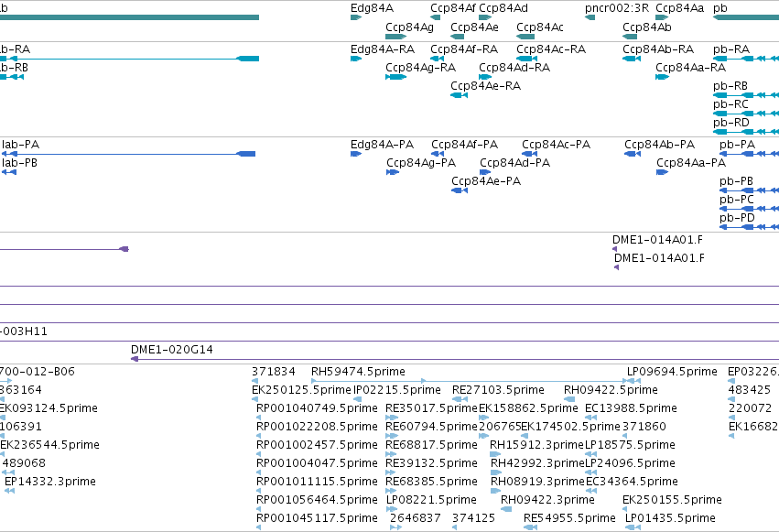Image resolution: width=779 pixels, height=532 pixels.
Task: Click the RE60794.5prime EST
Action: click(392, 436)
